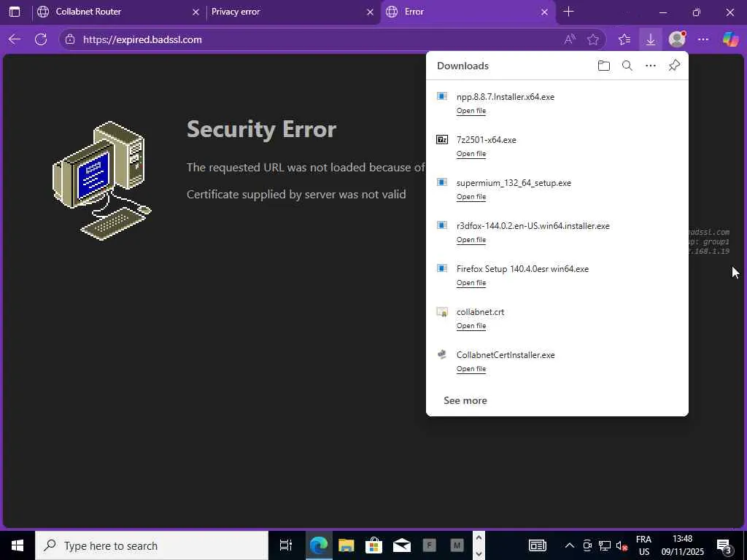This screenshot has height=560, width=747.
Task: Add this page to favorites star
Action: (x=593, y=39)
